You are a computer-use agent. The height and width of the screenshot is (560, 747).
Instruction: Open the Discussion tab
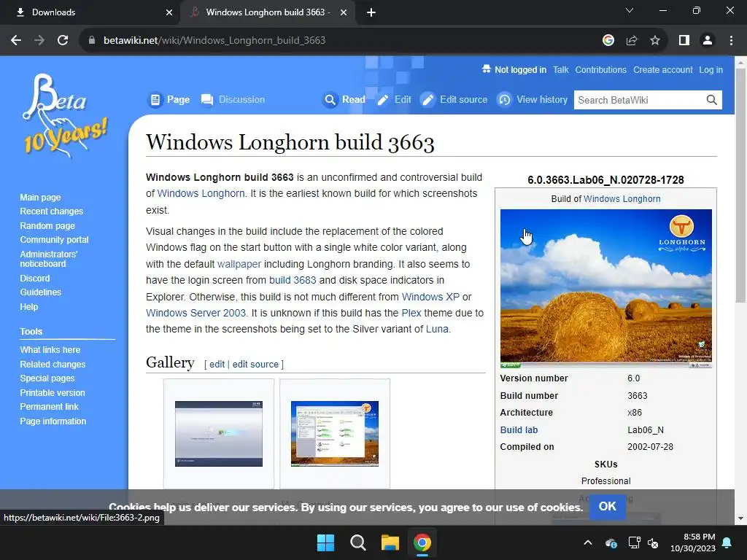(x=233, y=99)
